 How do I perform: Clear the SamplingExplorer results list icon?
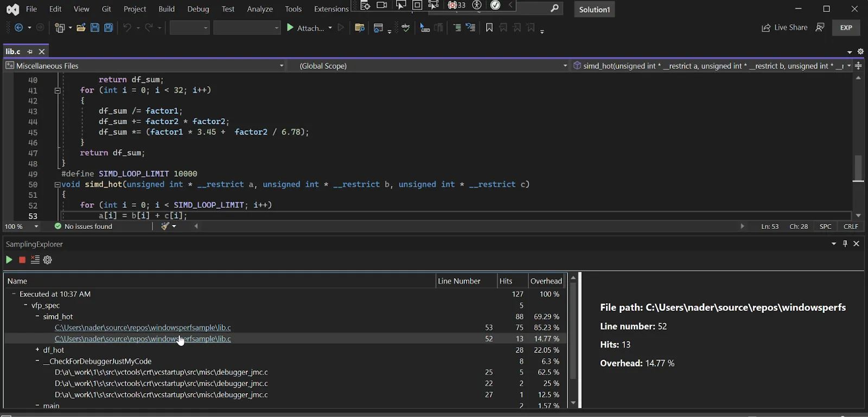[35, 260]
